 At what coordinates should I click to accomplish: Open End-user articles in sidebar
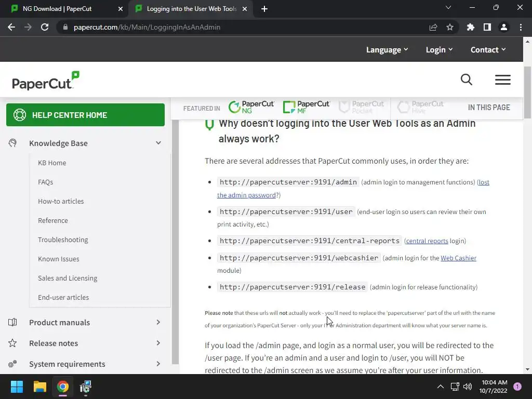(x=63, y=298)
